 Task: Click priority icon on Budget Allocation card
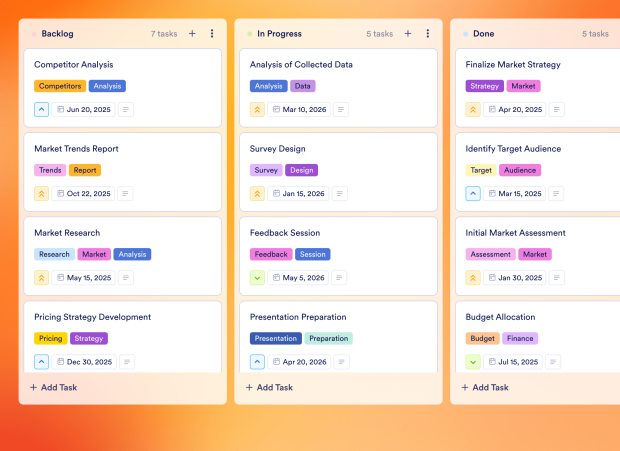[x=474, y=361]
